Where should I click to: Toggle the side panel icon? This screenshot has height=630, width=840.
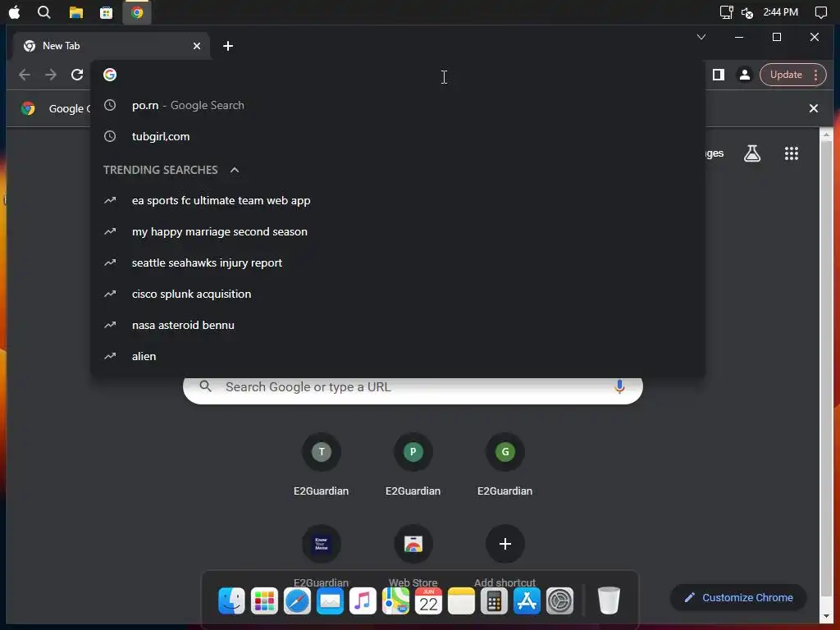click(x=719, y=75)
